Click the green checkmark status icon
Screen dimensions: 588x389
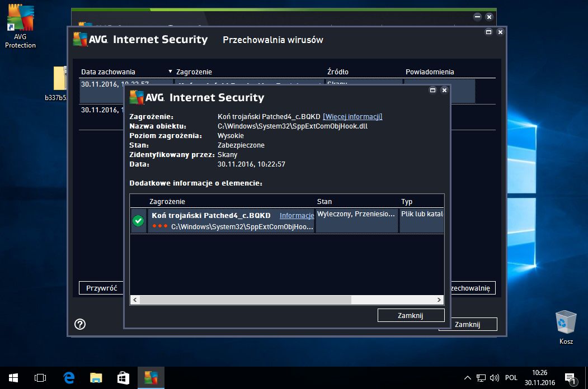click(x=138, y=221)
